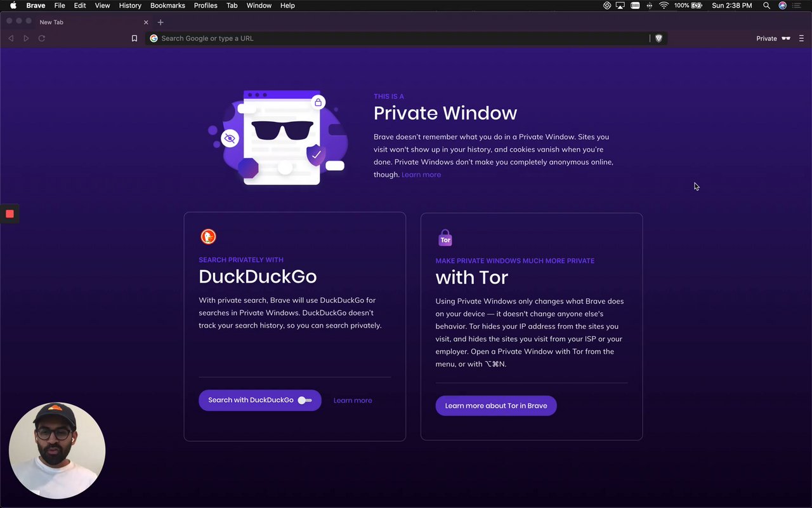Click the DuckDuckGo heading text

pos(258,276)
